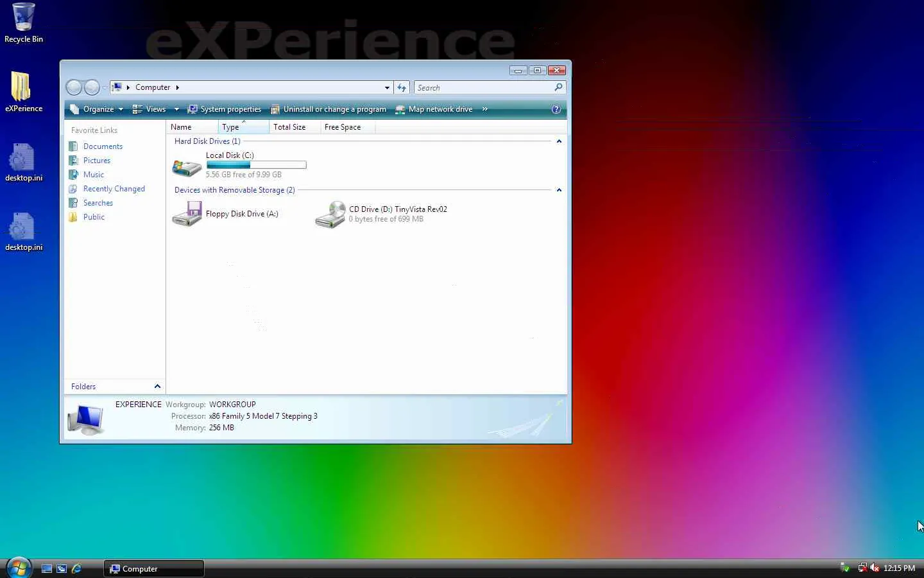Select the Floppy Disk Drive (A:) icon
This screenshot has width=924, height=578.
[x=187, y=214]
